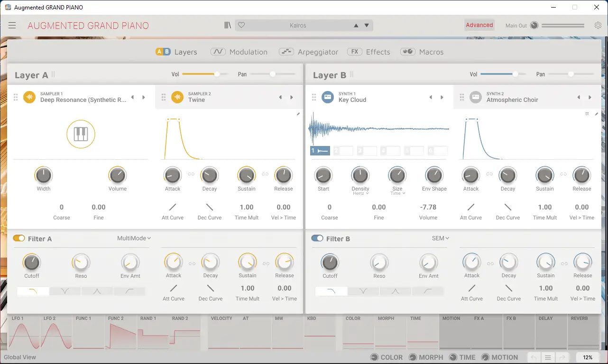The image size is (608, 364).
Task: Click the link icon between Sustain and Release in Sampler 2
Action: click(265, 174)
